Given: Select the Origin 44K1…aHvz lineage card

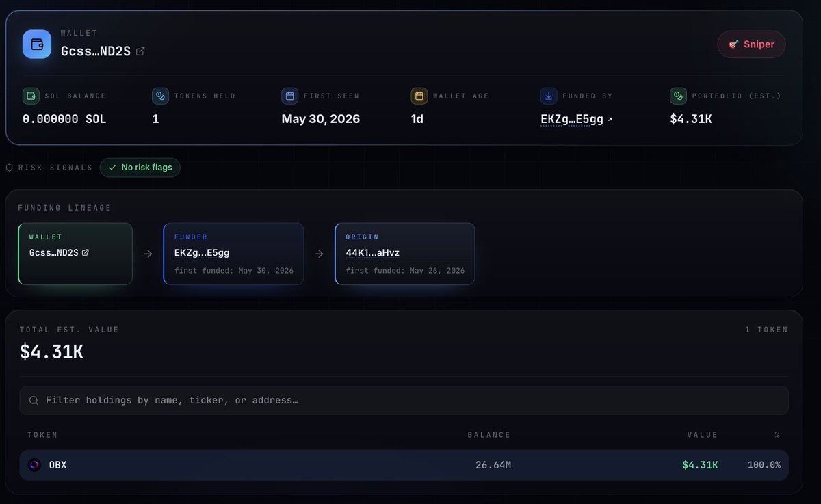Looking at the screenshot, I should coord(404,254).
